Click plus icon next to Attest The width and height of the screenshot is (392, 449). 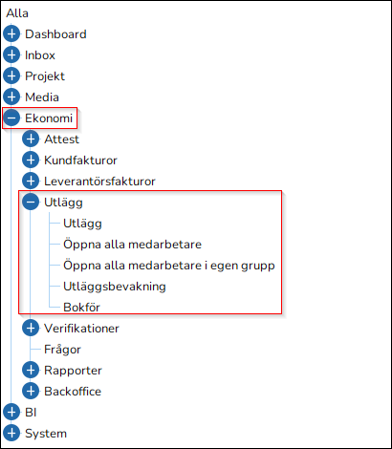pyautogui.click(x=31, y=139)
